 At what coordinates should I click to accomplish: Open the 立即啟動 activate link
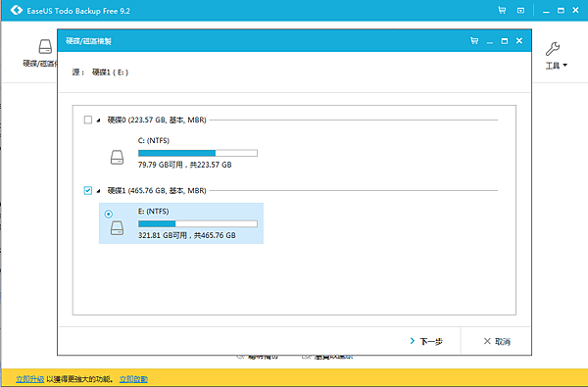point(133,379)
